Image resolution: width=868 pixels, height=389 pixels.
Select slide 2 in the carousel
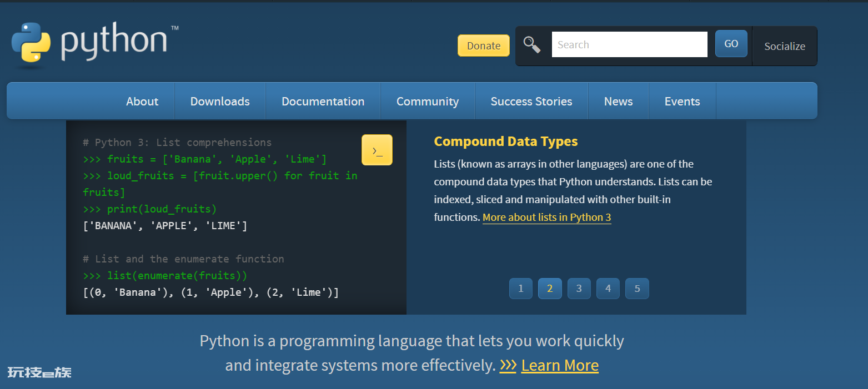point(550,289)
